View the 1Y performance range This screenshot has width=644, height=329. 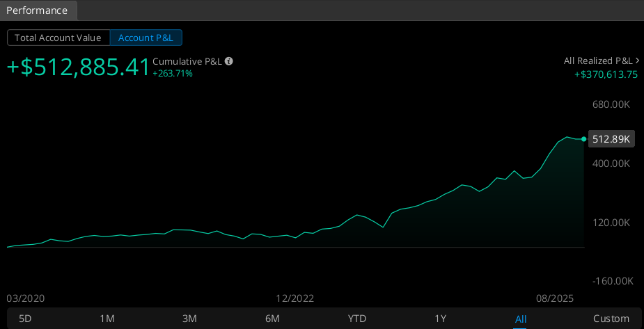(440, 319)
